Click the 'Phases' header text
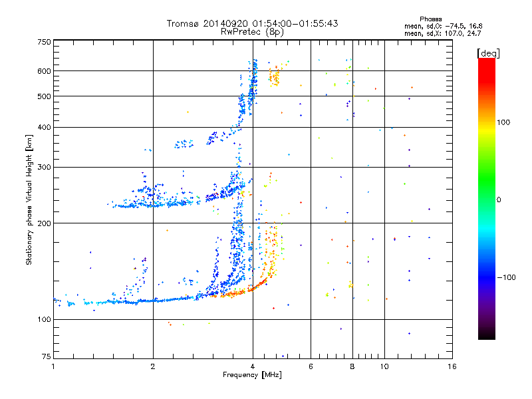 [x=430, y=19]
